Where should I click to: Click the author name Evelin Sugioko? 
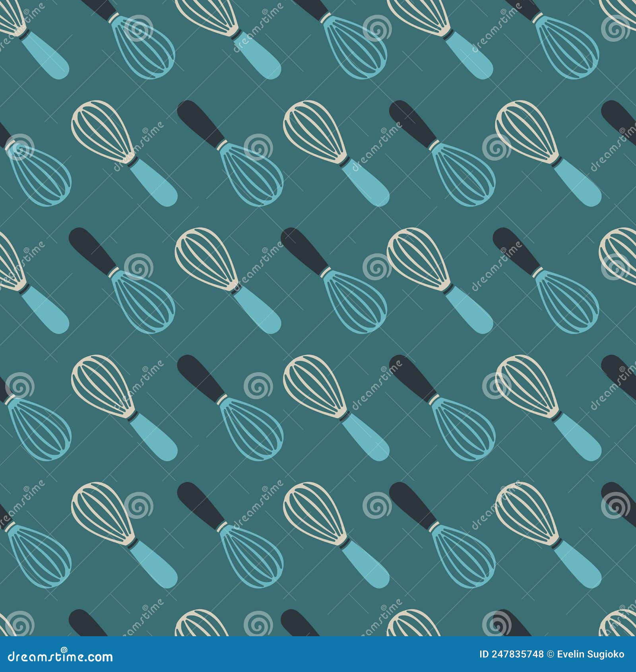point(590,655)
